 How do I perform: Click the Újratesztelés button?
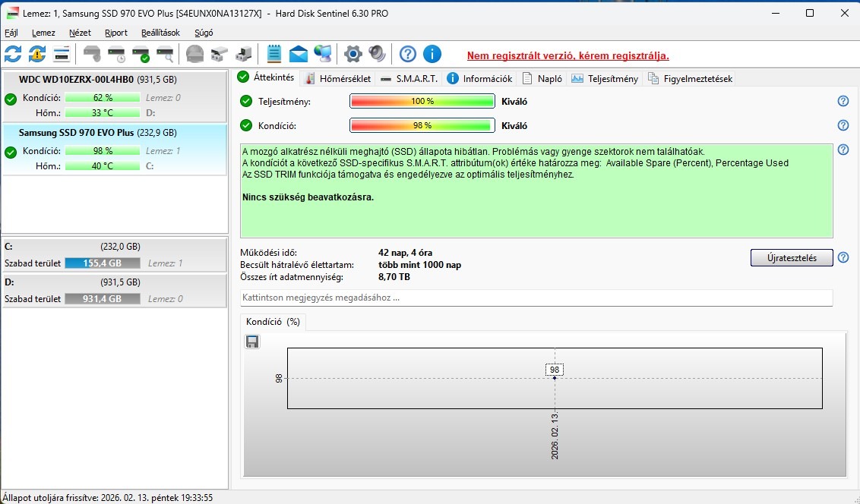coord(792,257)
